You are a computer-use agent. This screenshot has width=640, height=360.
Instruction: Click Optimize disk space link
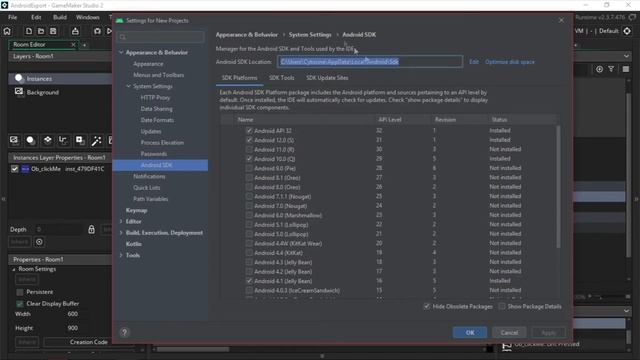(x=510, y=62)
